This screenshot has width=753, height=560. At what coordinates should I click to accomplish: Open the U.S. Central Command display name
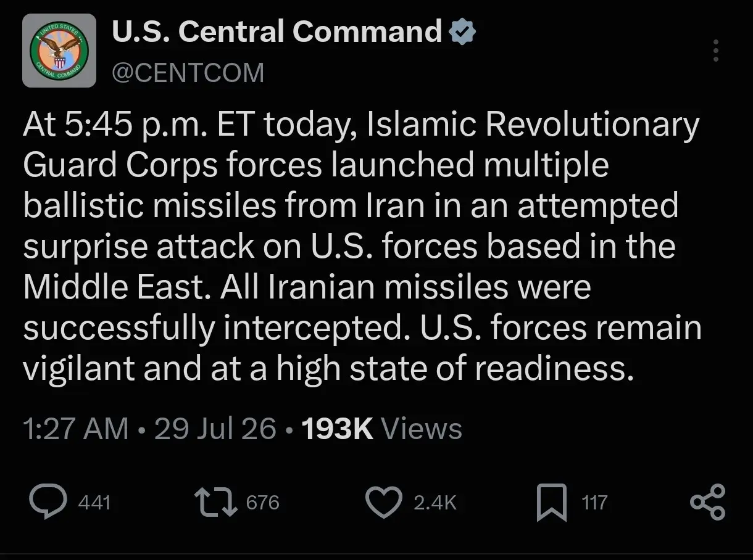click(x=277, y=33)
